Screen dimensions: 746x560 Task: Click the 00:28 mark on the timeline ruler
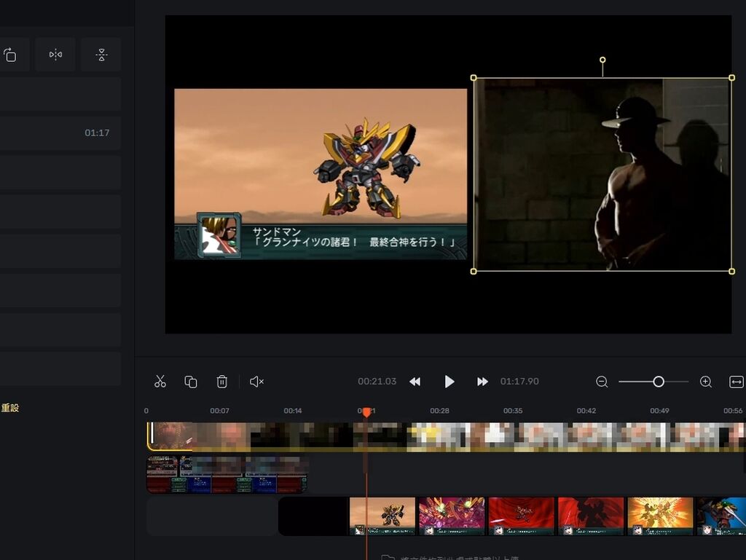(439, 411)
